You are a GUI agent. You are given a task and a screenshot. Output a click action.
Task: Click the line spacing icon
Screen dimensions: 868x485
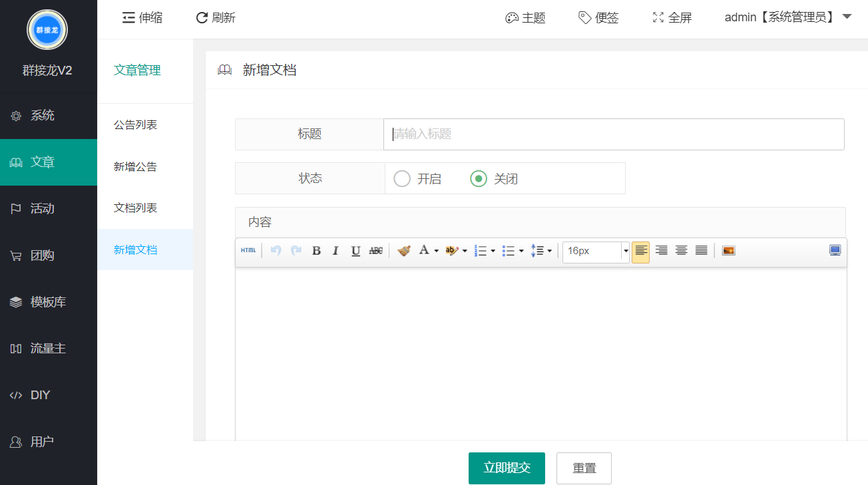(537, 251)
